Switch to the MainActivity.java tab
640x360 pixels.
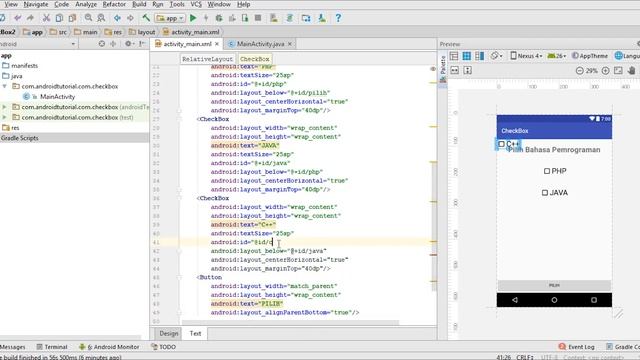[x=260, y=44]
